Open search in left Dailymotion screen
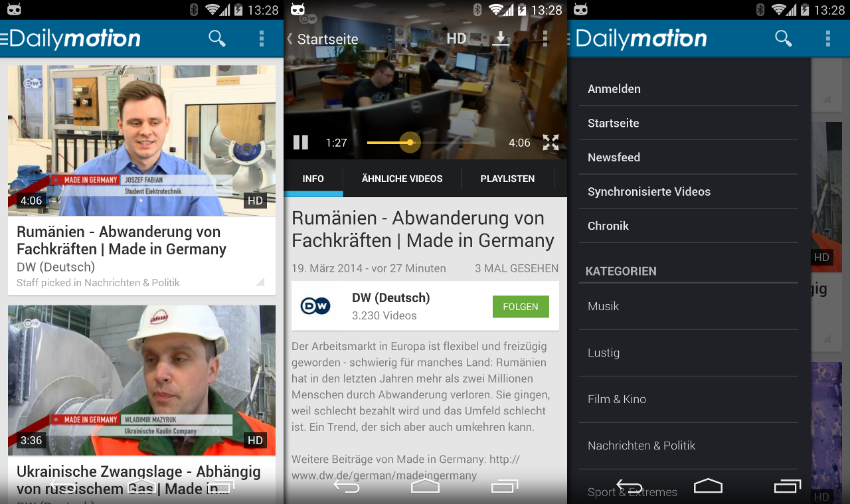The image size is (850, 504). [217, 39]
